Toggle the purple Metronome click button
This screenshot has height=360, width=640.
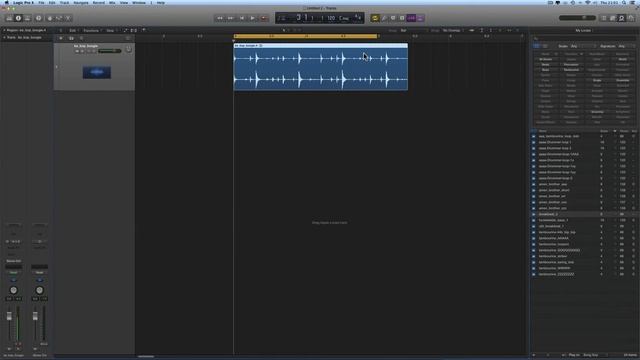(x=420, y=18)
